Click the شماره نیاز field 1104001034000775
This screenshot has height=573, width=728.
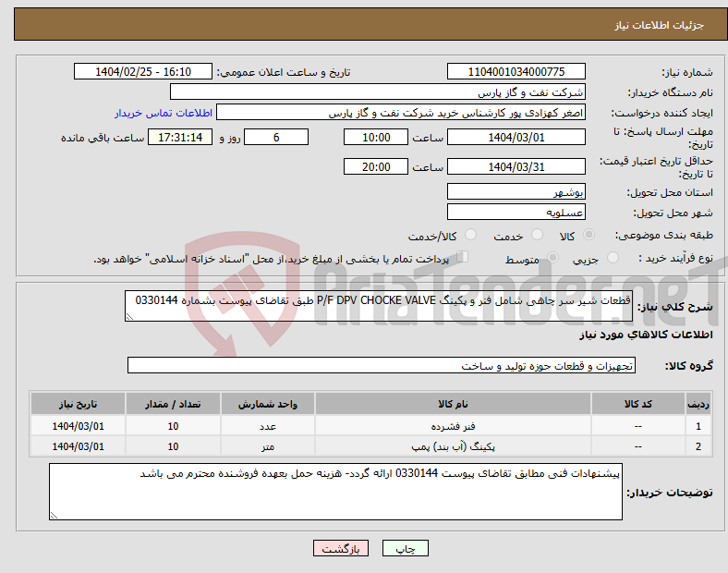516,71
